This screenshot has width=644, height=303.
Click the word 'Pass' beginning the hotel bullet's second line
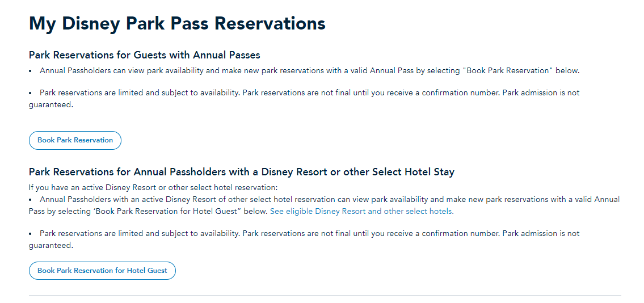(x=36, y=212)
